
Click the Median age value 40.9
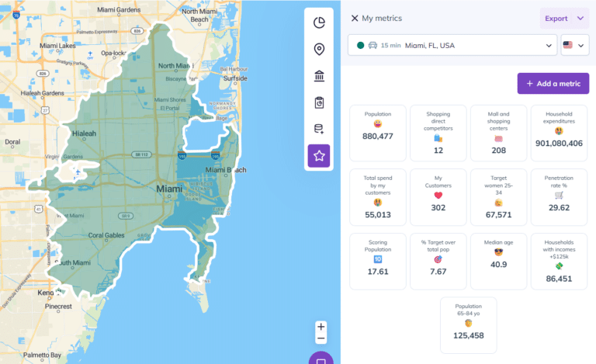pyautogui.click(x=499, y=265)
